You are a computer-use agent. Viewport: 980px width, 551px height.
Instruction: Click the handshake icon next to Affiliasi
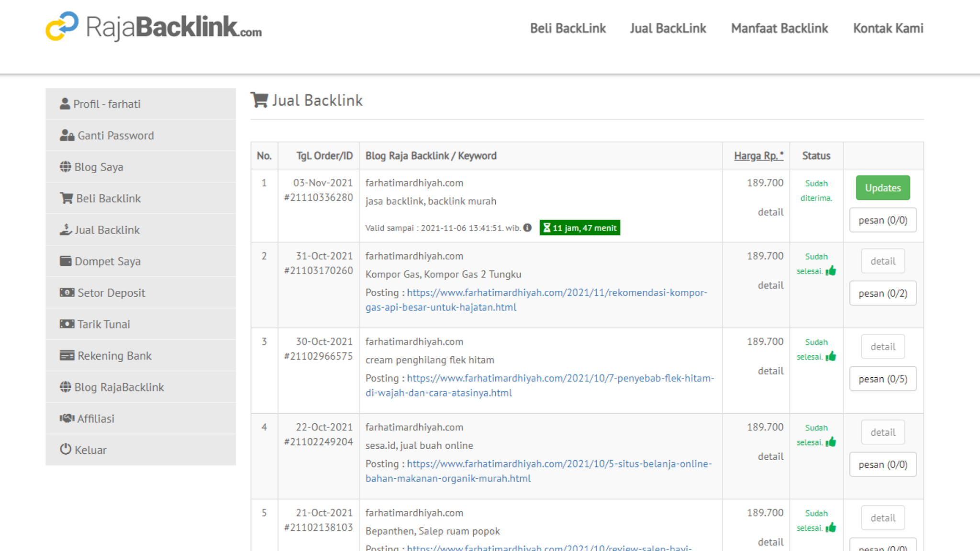point(67,419)
